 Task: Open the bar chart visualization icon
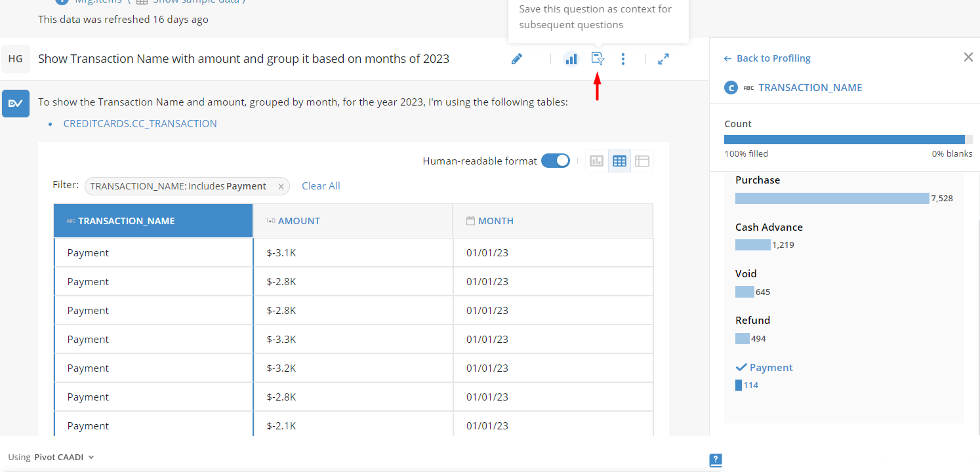point(571,59)
